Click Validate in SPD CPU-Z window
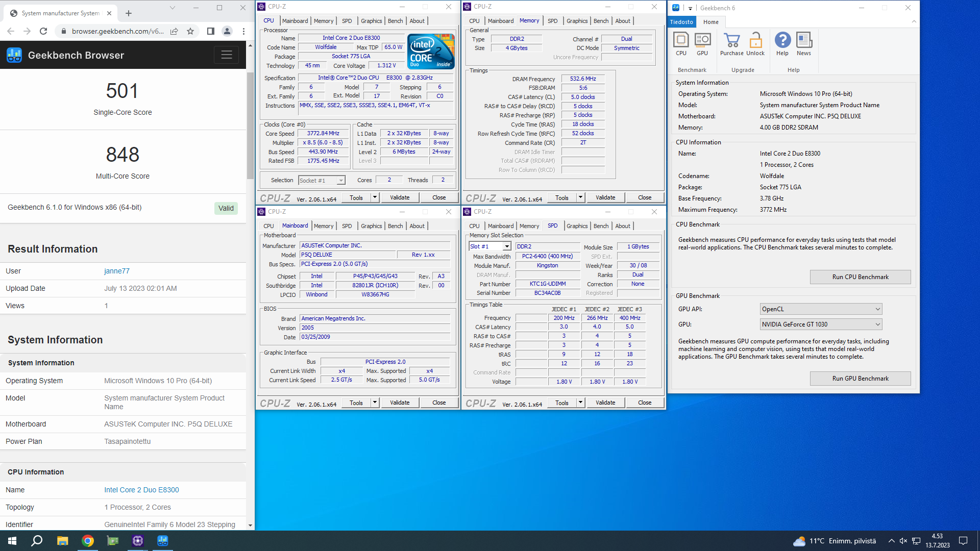The height and width of the screenshot is (551, 980). tap(605, 403)
